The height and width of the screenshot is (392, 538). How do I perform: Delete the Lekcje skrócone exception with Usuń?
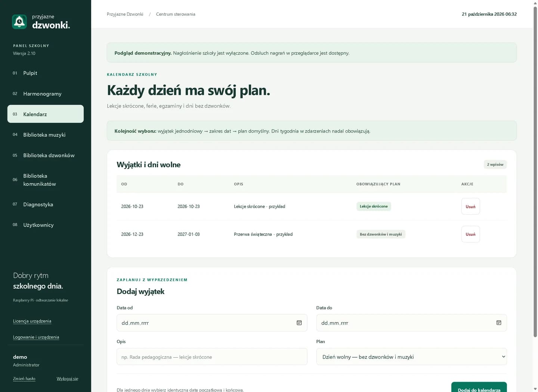470,206
